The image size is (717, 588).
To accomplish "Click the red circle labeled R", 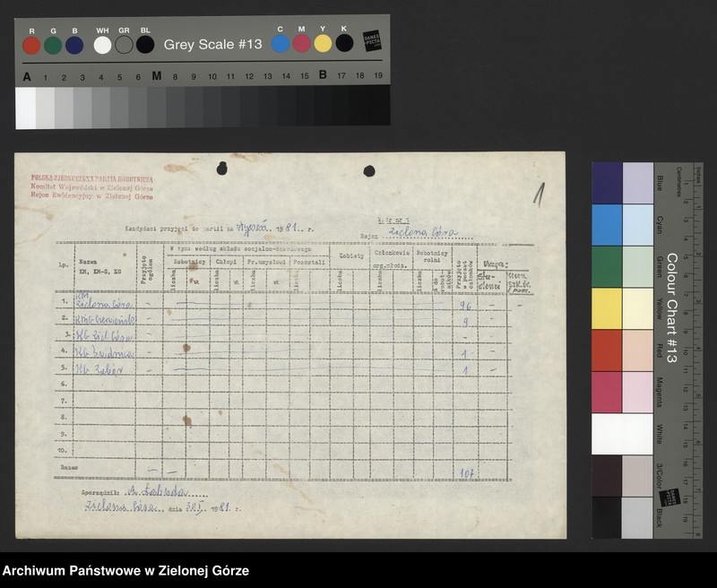I will [31, 46].
